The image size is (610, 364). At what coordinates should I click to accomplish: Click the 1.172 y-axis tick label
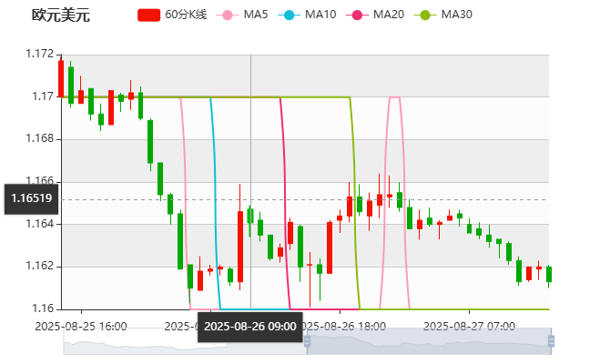tap(40, 54)
